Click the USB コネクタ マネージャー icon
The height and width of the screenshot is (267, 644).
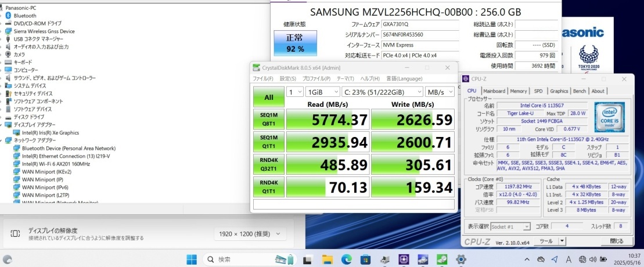click(8, 39)
